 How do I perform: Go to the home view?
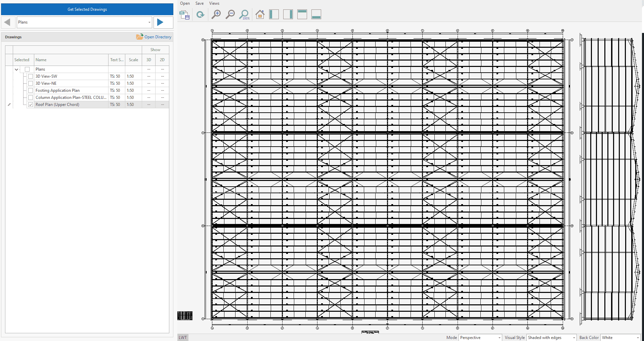pyautogui.click(x=260, y=14)
